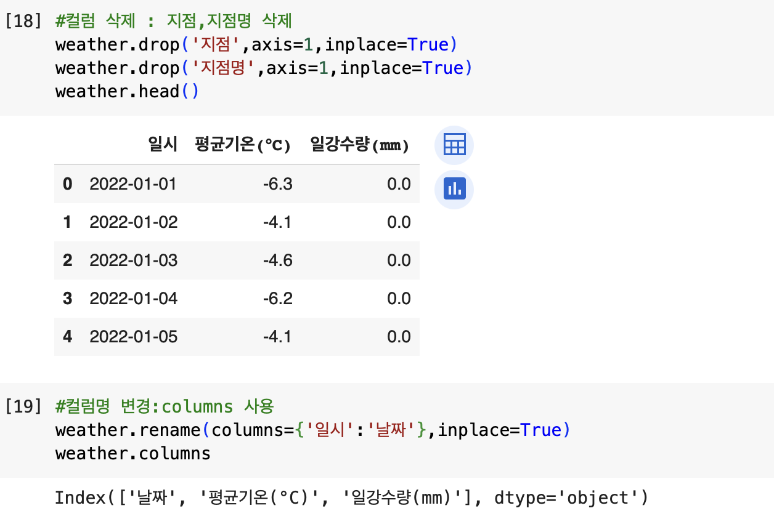Click the #컬럼명 변경 comment line
This screenshot has height=532, width=774.
[165, 406]
